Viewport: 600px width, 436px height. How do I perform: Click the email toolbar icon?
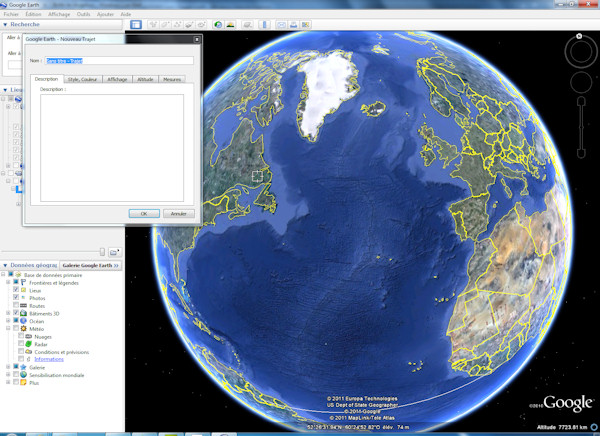pyautogui.click(x=281, y=25)
